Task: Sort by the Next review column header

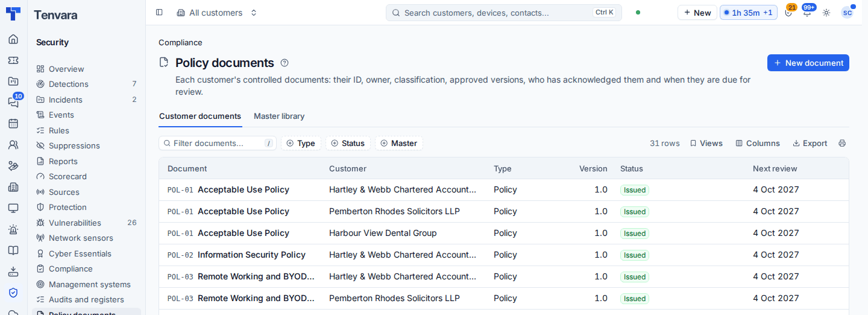Action: [x=775, y=168]
